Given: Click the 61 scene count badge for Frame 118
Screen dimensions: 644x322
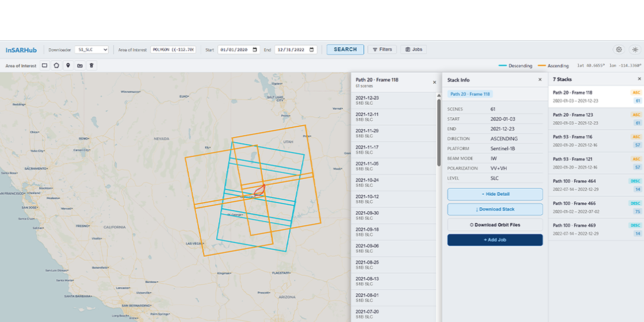Looking at the screenshot, I should [x=637, y=101].
